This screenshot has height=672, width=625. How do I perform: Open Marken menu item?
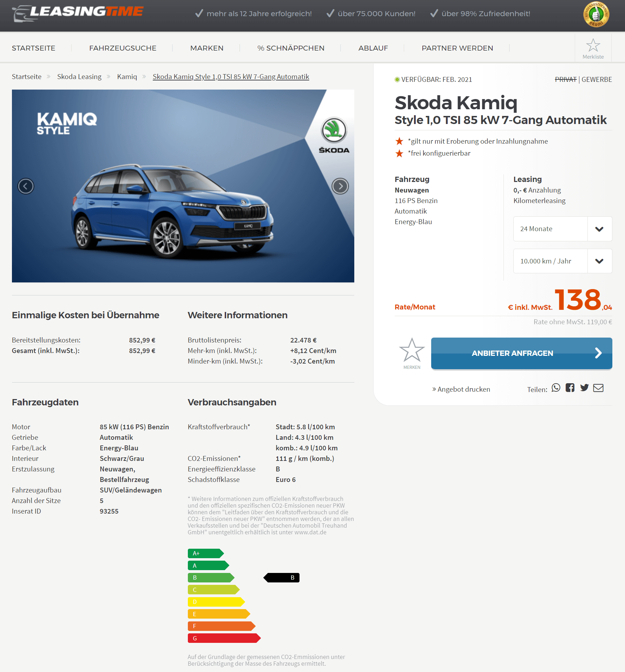207,48
